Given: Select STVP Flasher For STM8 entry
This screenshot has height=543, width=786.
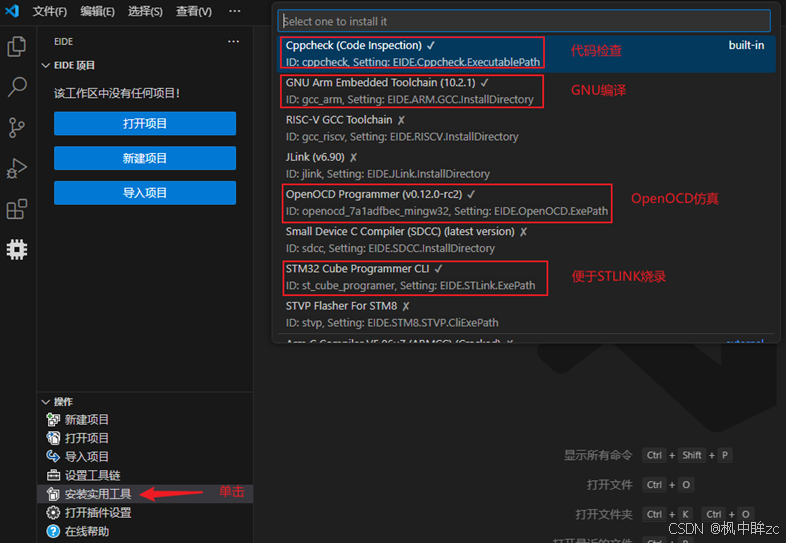Looking at the screenshot, I should coord(526,314).
